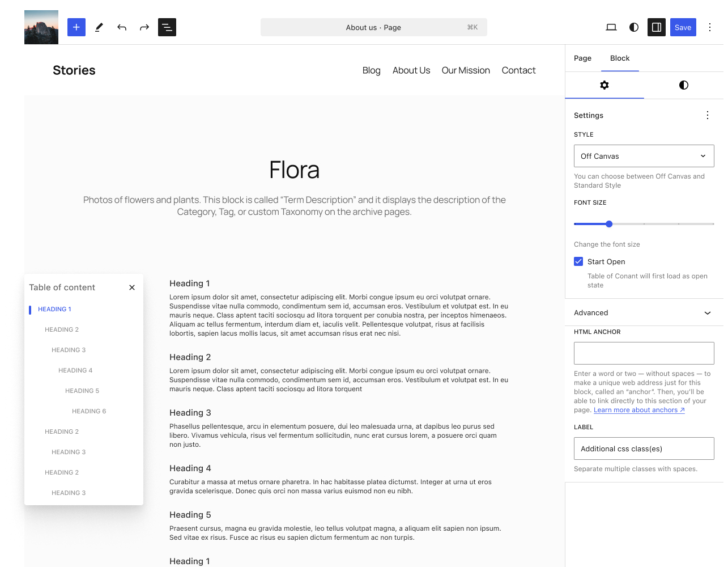
Task: Open the Off Canvas style dropdown
Action: click(x=644, y=156)
